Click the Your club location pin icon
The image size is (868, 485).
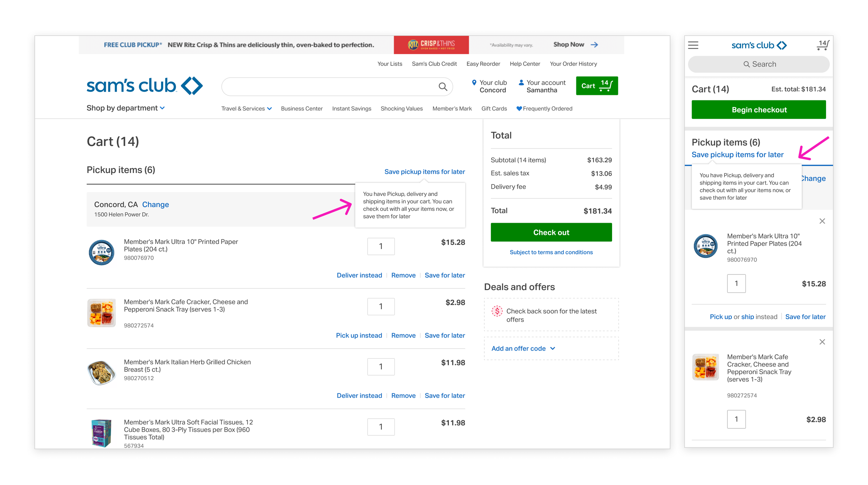point(474,83)
